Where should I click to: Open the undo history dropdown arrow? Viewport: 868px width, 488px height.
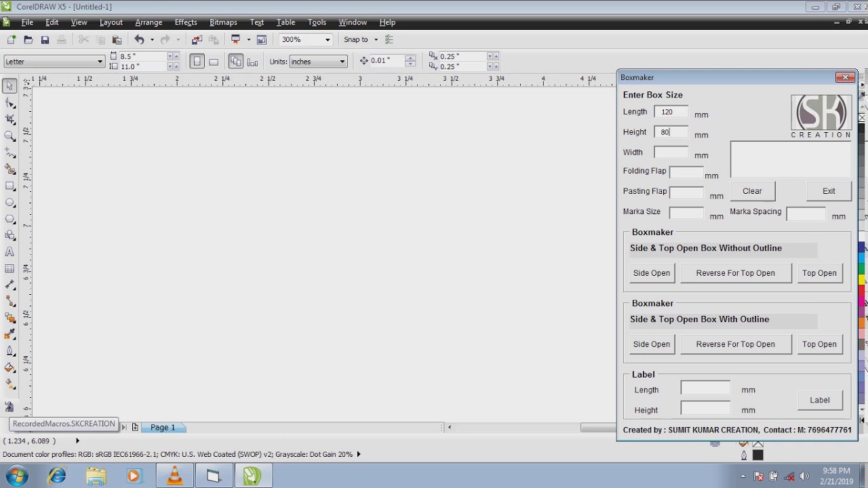(x=152, y=40)
